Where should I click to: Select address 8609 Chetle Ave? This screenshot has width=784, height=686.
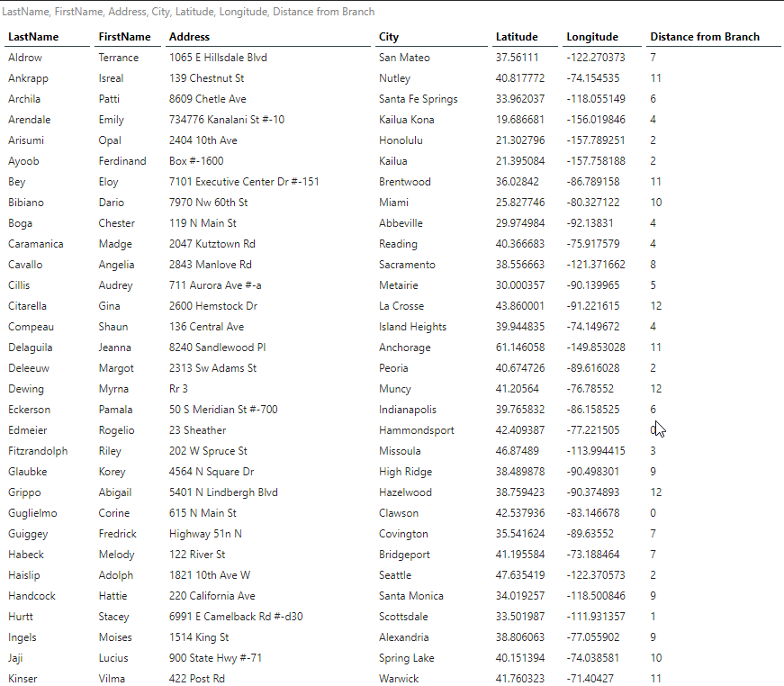208,99
